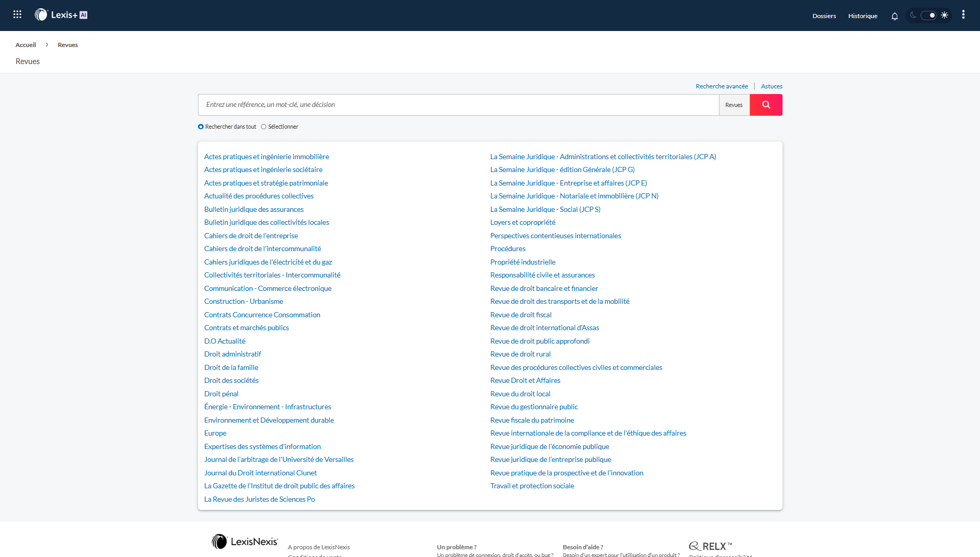Open the Astuces link
Image resolution: width=980 pixels, height=557 pixels.
point(772,86)
